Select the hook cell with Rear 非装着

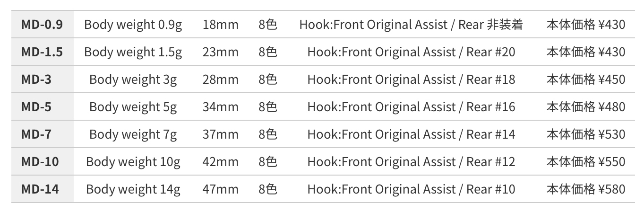pos(411,25)
